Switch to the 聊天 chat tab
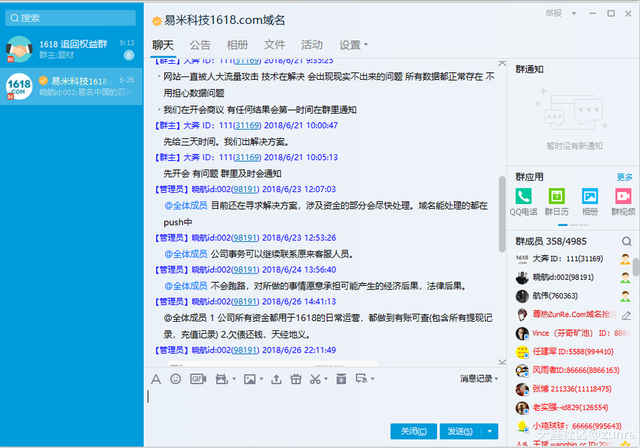This screenshot has width=640, height=448. (163, 45)
